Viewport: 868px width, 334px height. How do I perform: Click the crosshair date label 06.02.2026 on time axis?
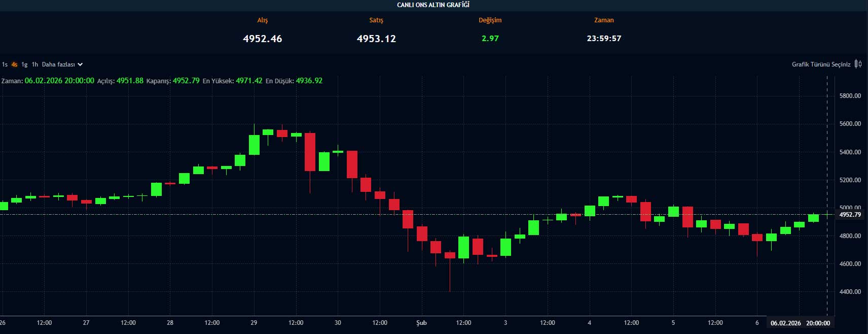click(785, 323)
